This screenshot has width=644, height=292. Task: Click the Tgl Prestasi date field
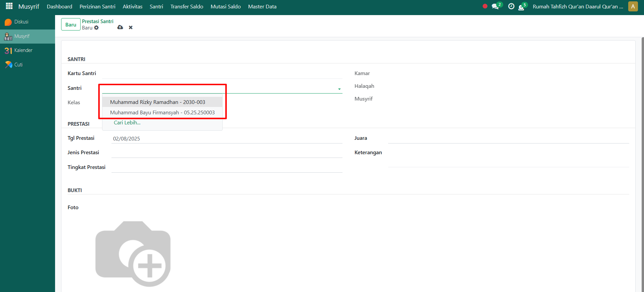[226, 138]
